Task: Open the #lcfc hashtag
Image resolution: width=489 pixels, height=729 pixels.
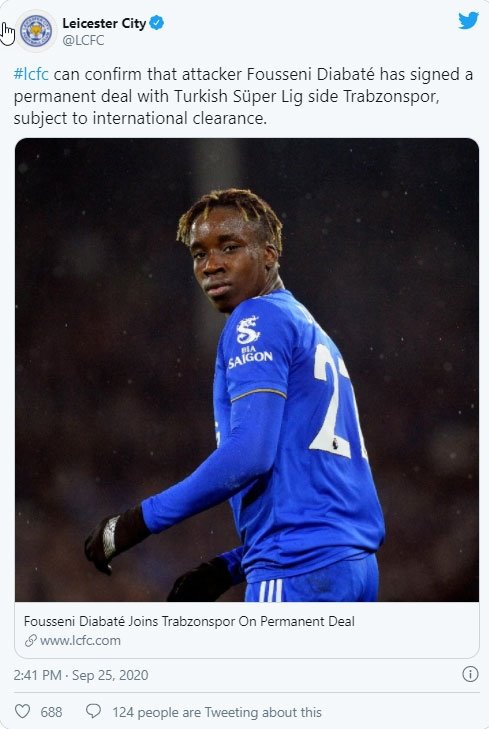Action: (31, 74)
